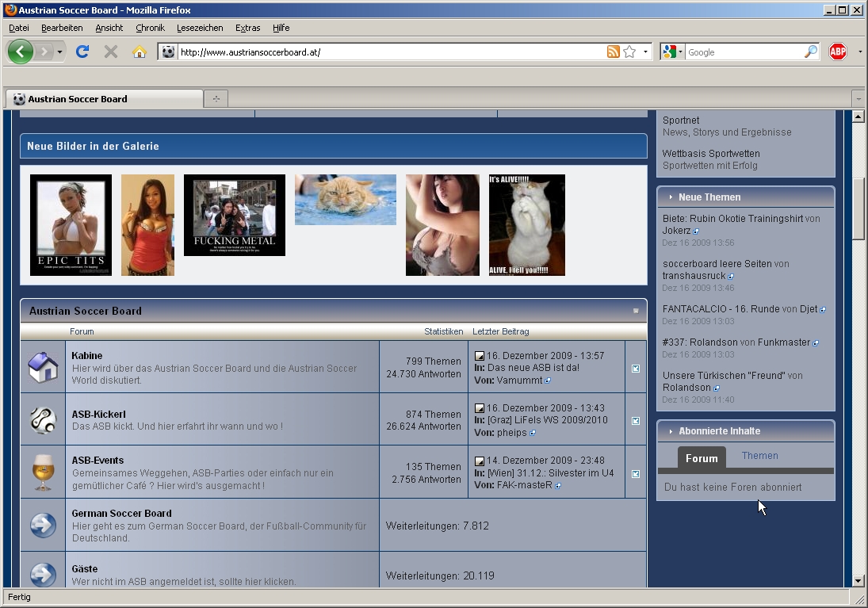Open 'soccerboard leere Seiten' topic
This screenshot has height=608, width=868.
(717, 264)
